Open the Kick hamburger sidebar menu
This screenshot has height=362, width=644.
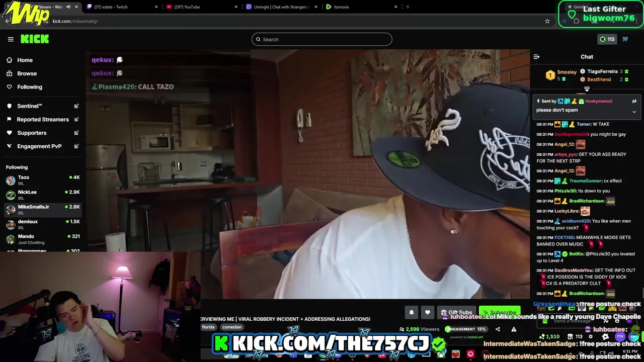[11, 39]
